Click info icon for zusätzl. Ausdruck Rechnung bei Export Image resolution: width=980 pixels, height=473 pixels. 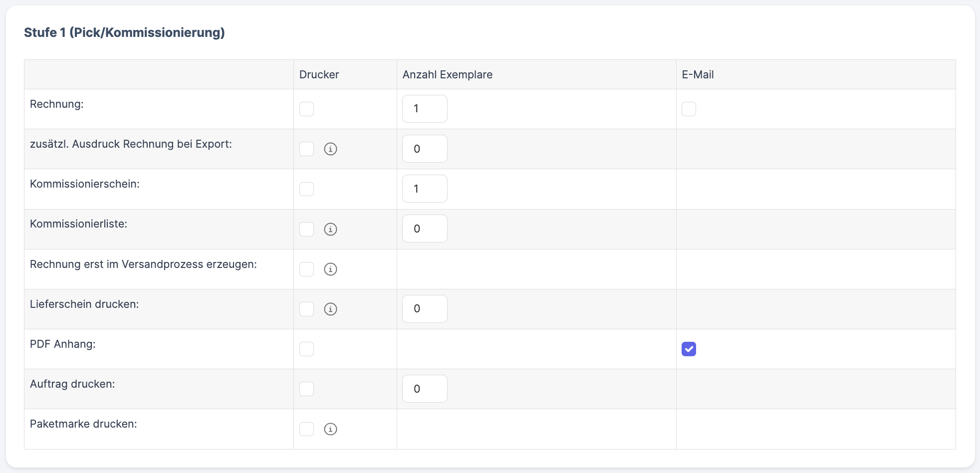330,149
